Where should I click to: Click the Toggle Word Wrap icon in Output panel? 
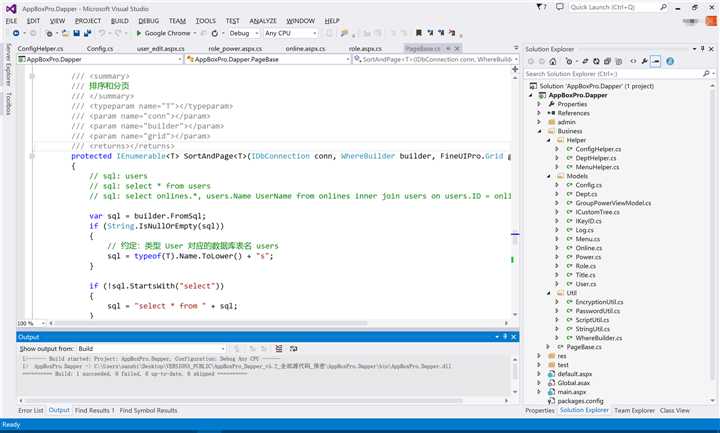[x=293, y=349]
